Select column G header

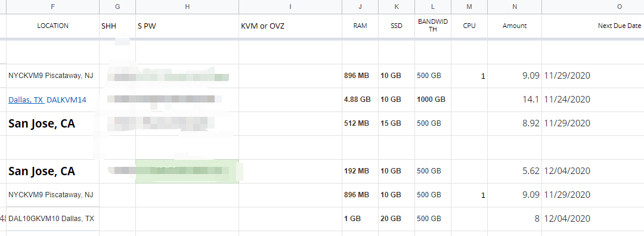coord(117,7)
